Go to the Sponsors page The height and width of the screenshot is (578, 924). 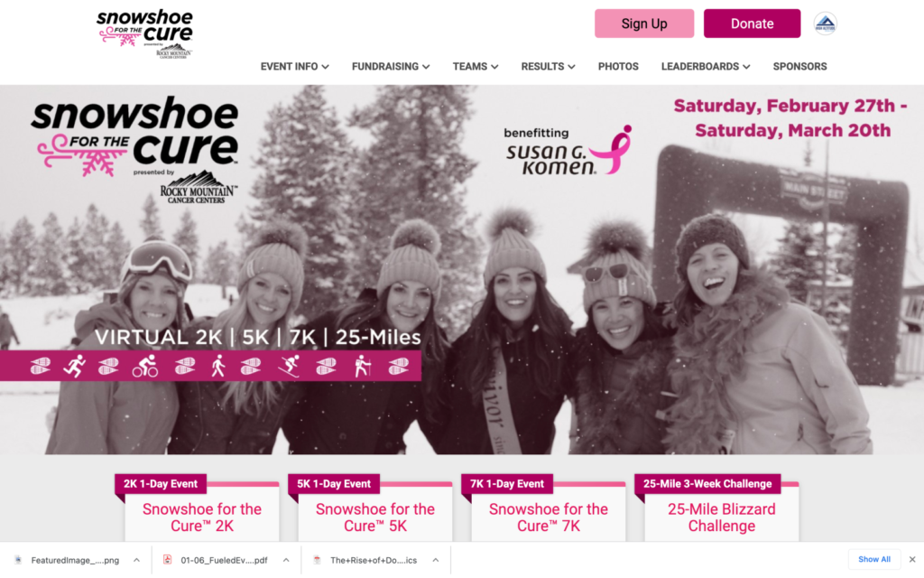pyautogui.click(x=799, y=67)
